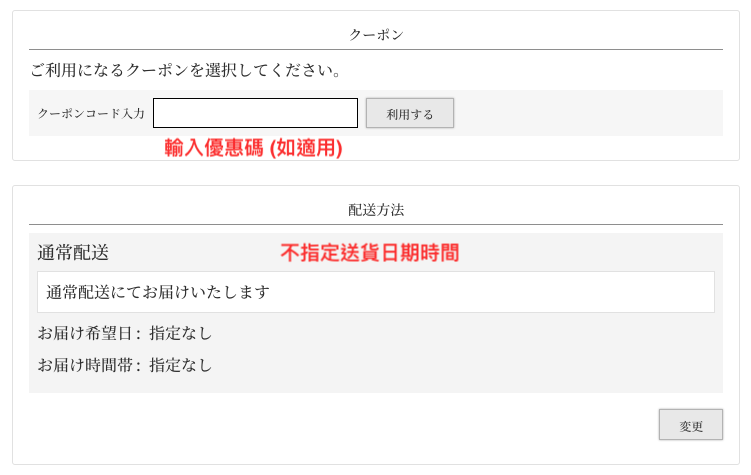Click the クーポンコード入力 label
The image size is (751, 475).
(x=91, y=114)
